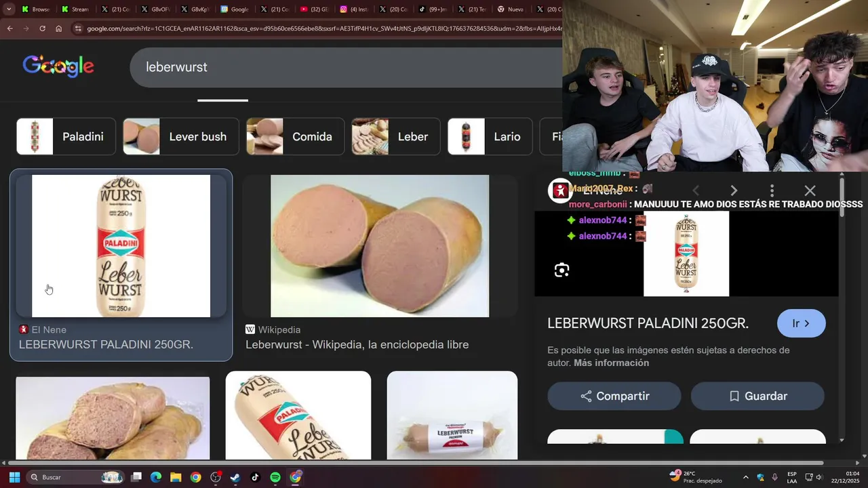
Task: Open Microsoft Edge from taskbar
Action: tap(156, 477)
